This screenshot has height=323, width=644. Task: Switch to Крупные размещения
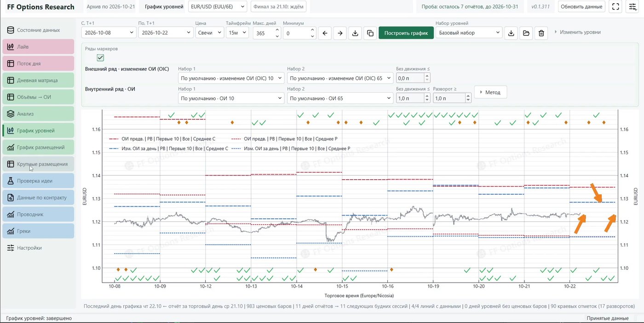click(x=38, y=164)
